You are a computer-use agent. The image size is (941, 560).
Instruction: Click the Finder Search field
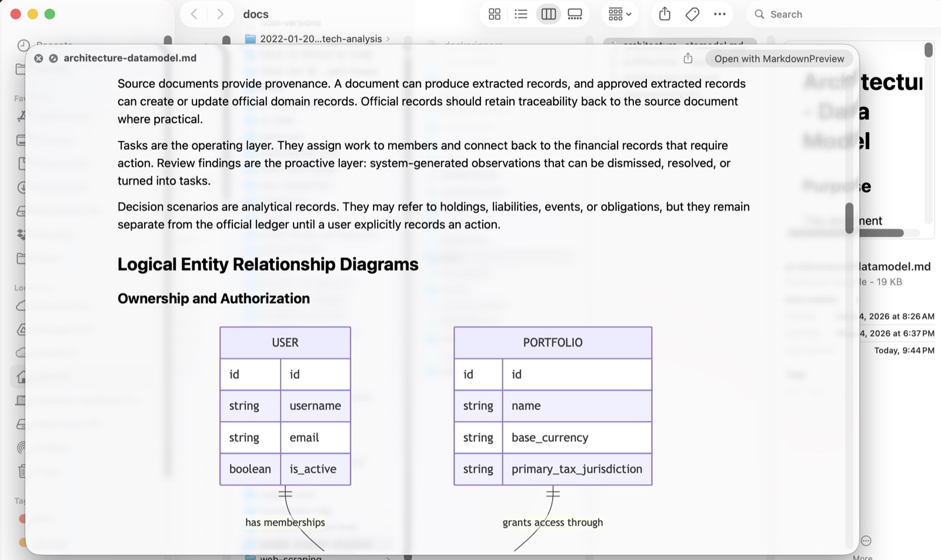[844, 14]
